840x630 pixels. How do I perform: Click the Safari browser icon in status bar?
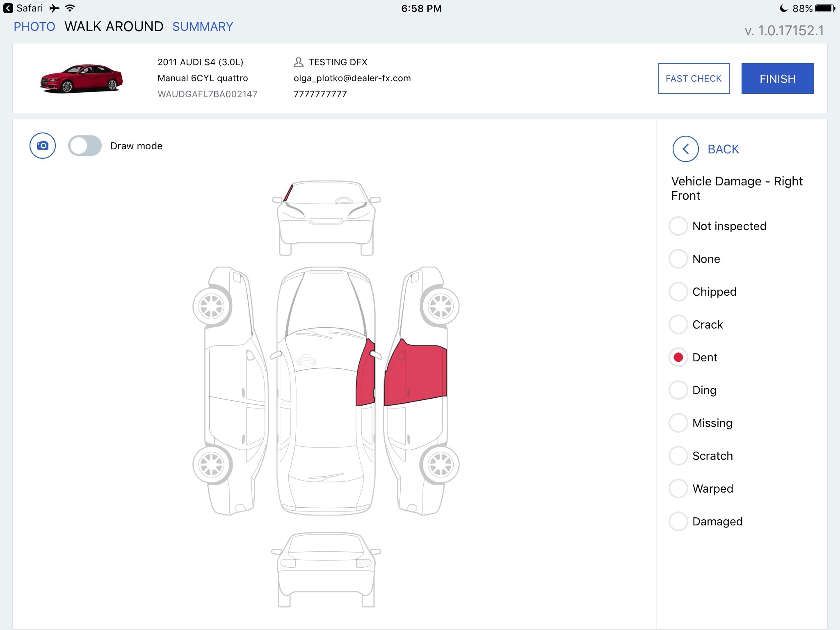(x=8, y=8)
